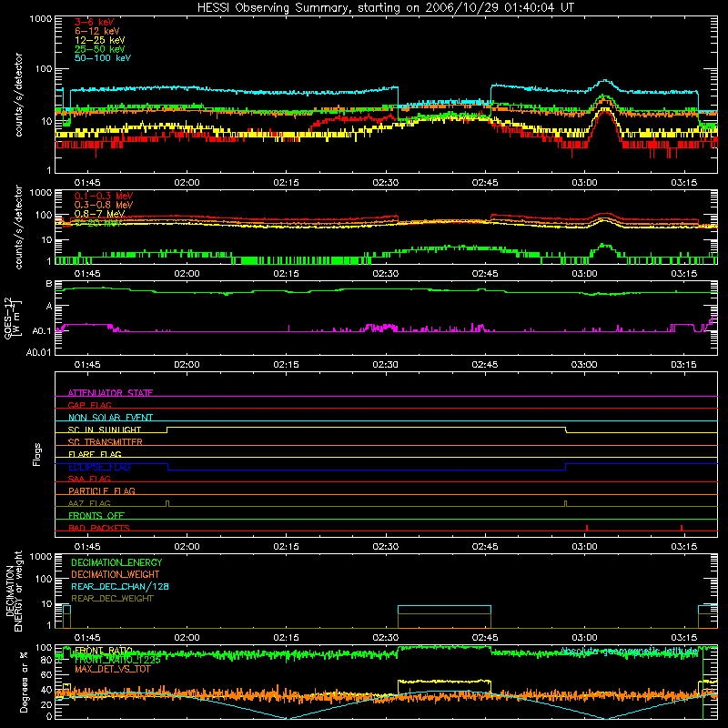The image size is (728, 728).
Task: Click the ATTENUATOR_STATE flag label
Action: (x=110, y=393)
